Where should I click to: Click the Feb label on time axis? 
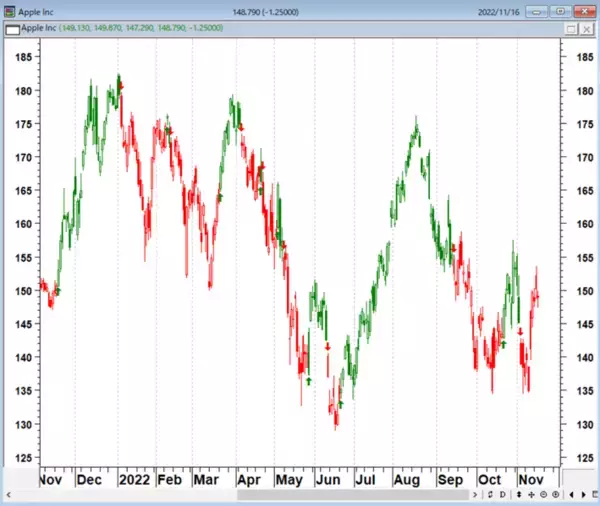(x=170, y=480)
